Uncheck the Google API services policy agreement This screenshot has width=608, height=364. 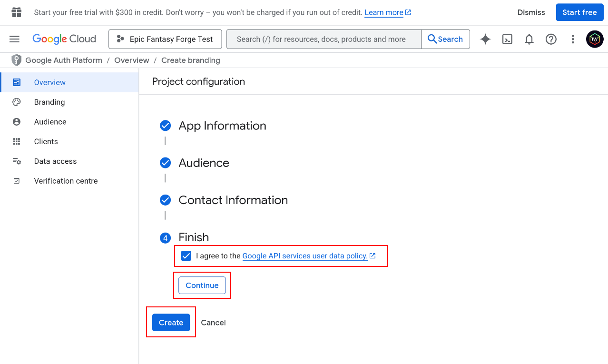[186, 256]
